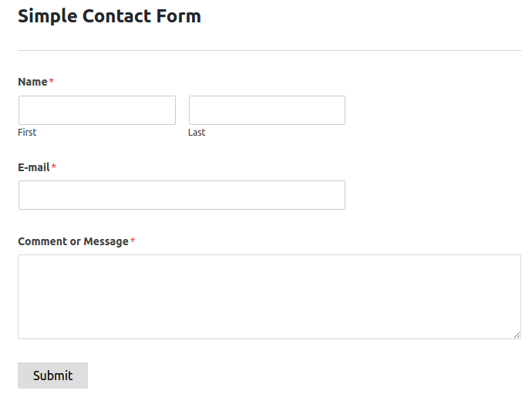Click inside the Comment or Message textarea
The image size is (532, 394).
269,297
